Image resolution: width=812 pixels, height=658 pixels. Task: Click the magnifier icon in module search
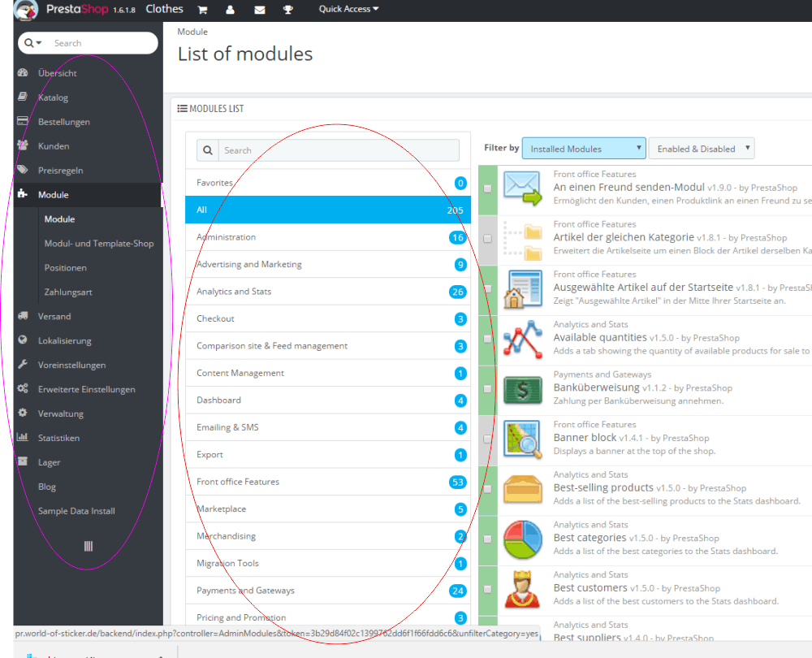(208, 150)
